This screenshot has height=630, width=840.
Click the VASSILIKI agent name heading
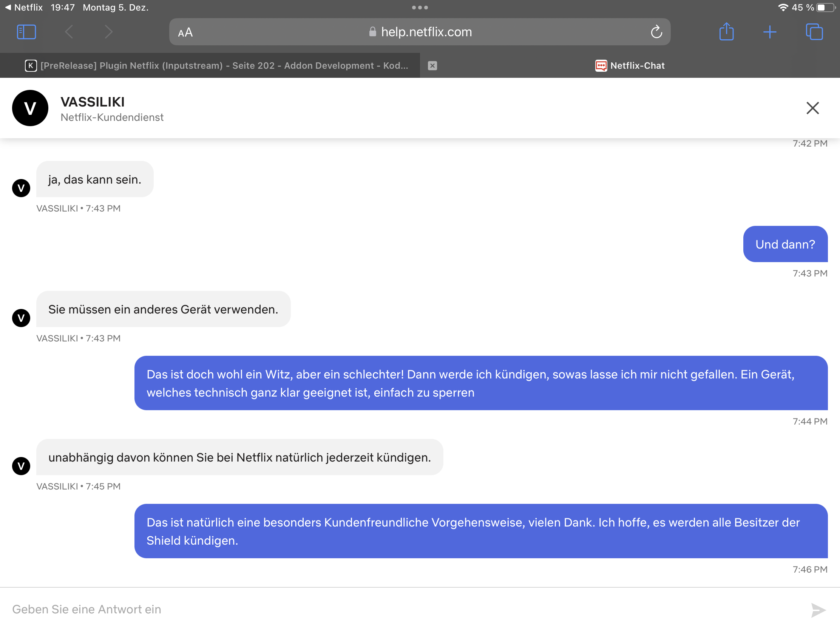point(93,102)
